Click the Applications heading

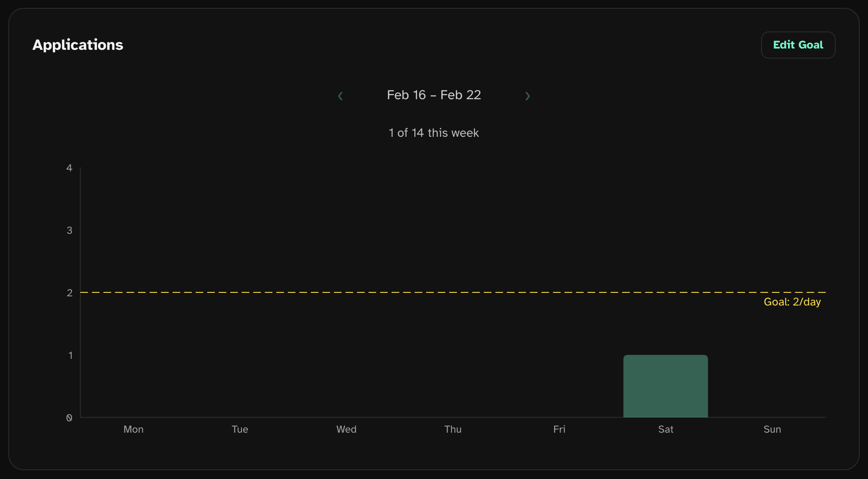click(x=78, y=45)
